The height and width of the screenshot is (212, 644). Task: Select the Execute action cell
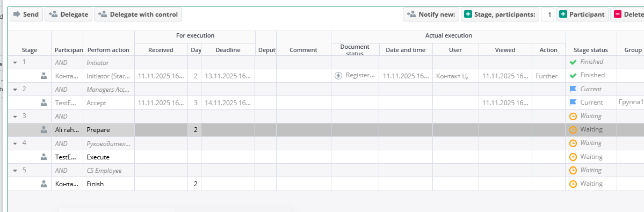point(108,157)
